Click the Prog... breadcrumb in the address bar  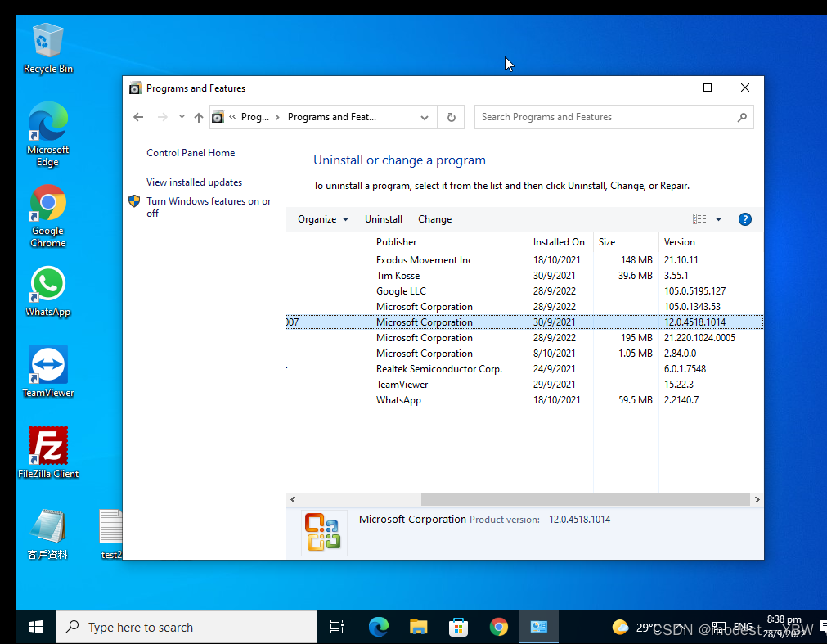pos(254,117)
